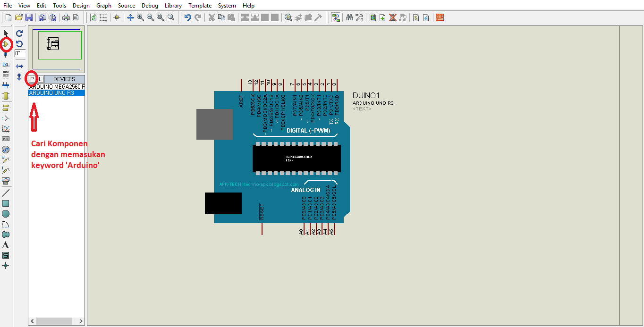Select 2D arc graphics tool
Screen dimensions: 644x327
click(x=6, y=224)
